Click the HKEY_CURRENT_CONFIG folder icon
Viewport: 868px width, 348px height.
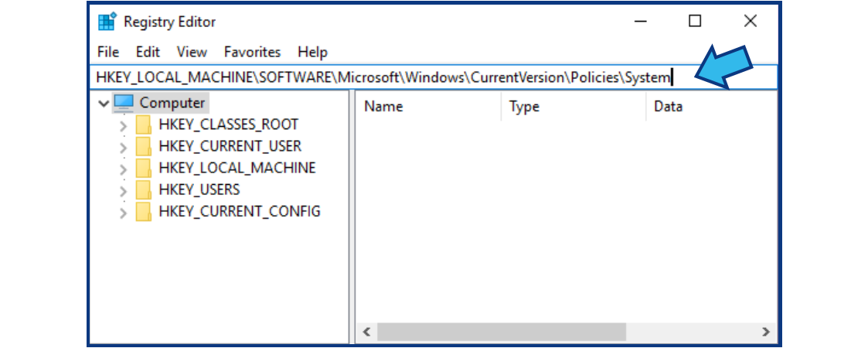pyautogui.click(x=143, y=212)
